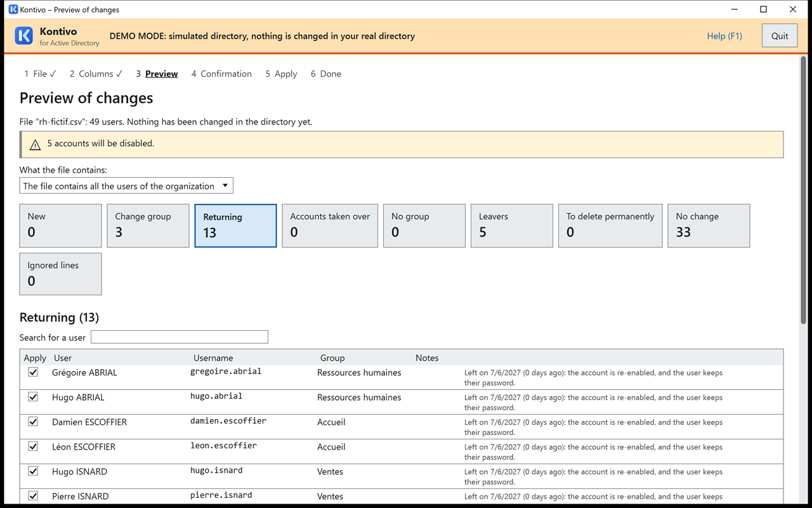This screenshot has height=508, width=812.
Task: Toggle Apply checkbox for Damien ESCOFFIER
Action: point(33,422)
